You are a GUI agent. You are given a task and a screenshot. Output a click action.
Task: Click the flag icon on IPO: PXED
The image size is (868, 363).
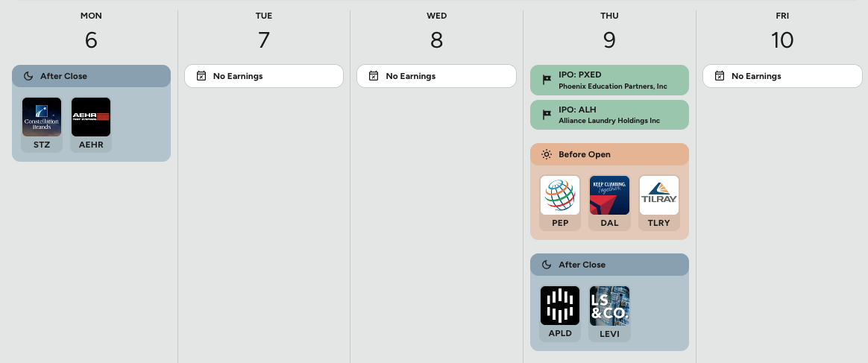coord(547,80)
